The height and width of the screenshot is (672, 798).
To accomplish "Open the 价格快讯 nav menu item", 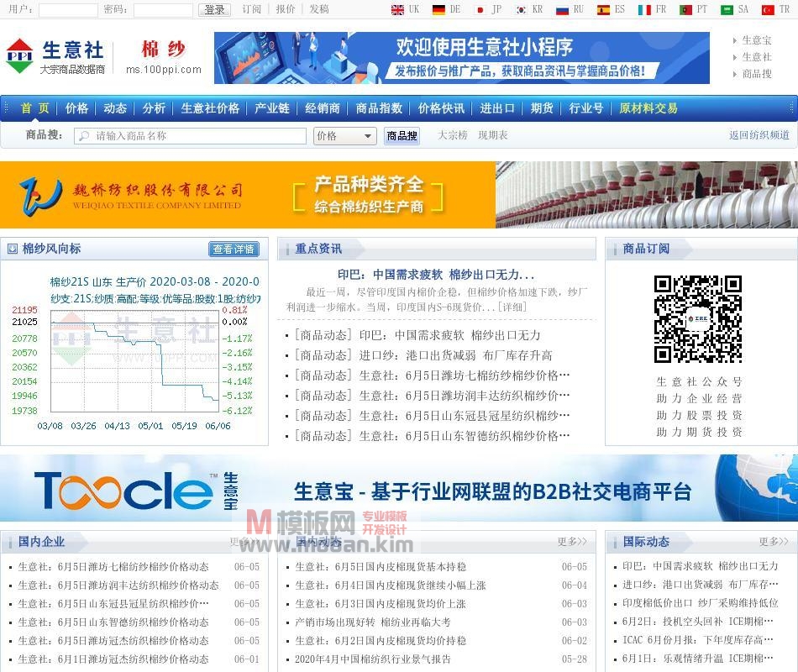I will 441,108.
